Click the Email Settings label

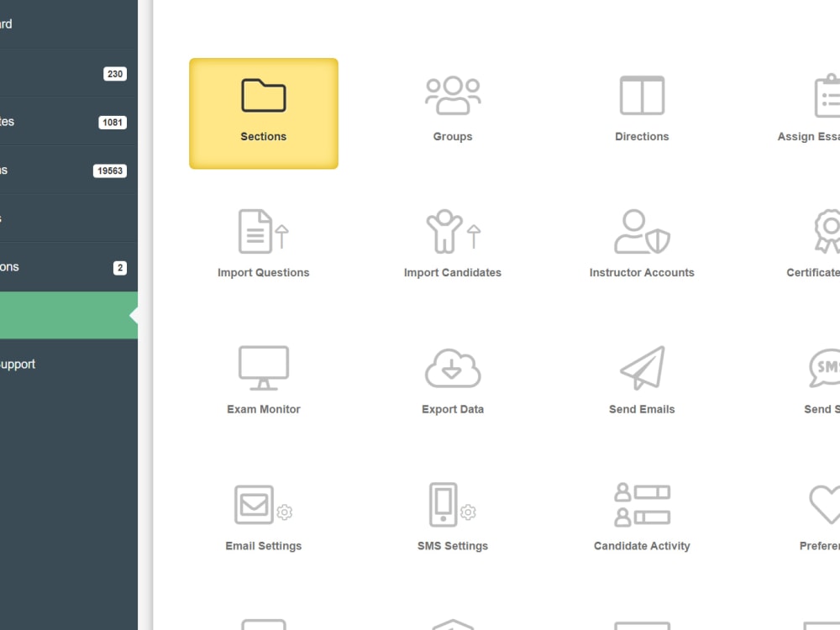[x=263, y=546]
